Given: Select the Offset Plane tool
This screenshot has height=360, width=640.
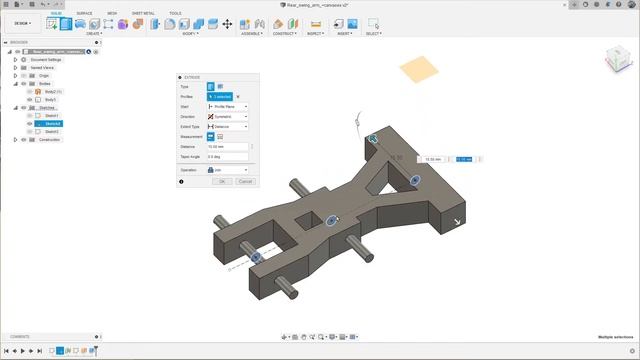Looking at the screenshot, I should pos(278,24).
